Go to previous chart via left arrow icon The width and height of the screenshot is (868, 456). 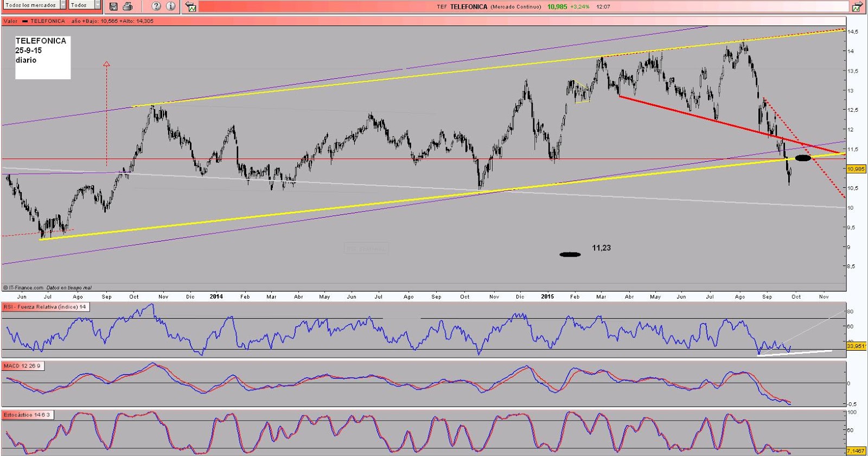point(191,7)
